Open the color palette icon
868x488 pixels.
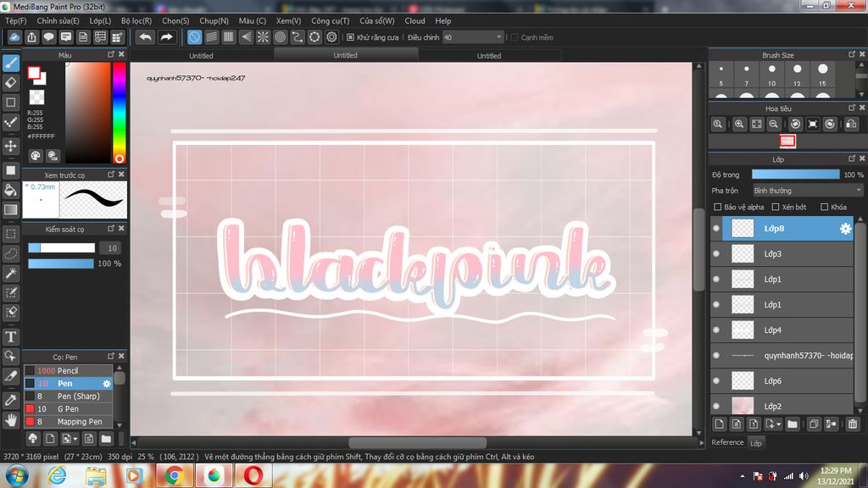coord(36,156)
